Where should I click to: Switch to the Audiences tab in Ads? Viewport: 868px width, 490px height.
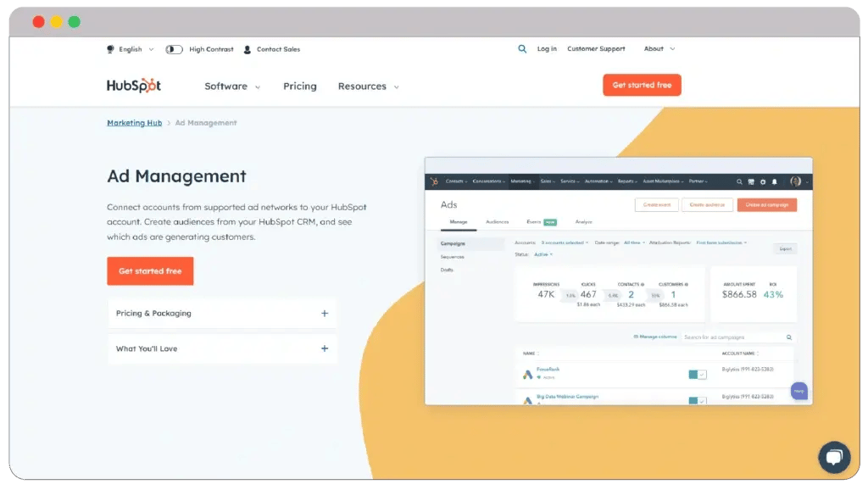[497, 222]
